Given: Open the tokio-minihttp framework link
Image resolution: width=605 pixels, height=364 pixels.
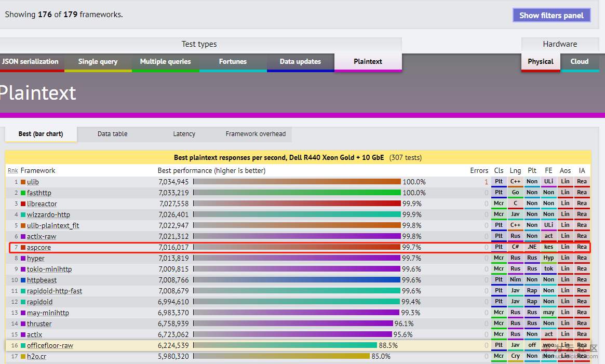Looking at the screenshot, I should pos(49,269).
